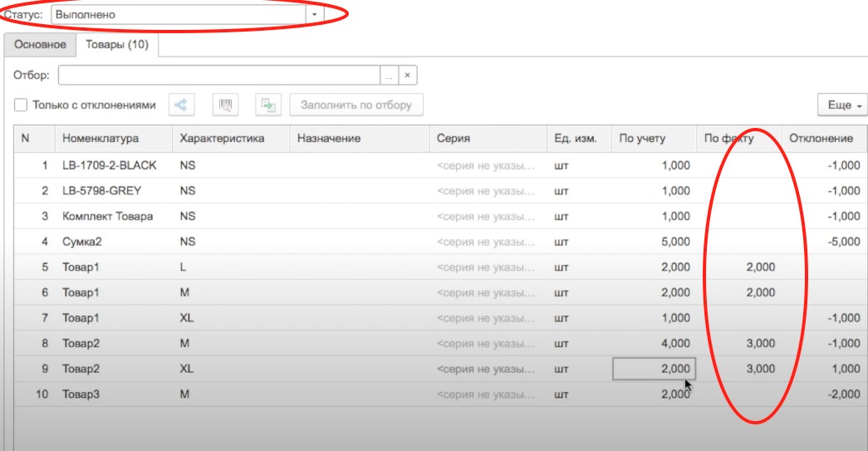Select the LB-1709-2-BLACK item cell

click(114, 165)
